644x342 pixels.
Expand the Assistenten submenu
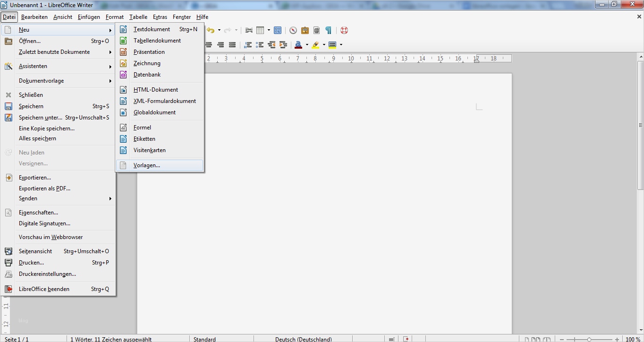tap(58, 66)
